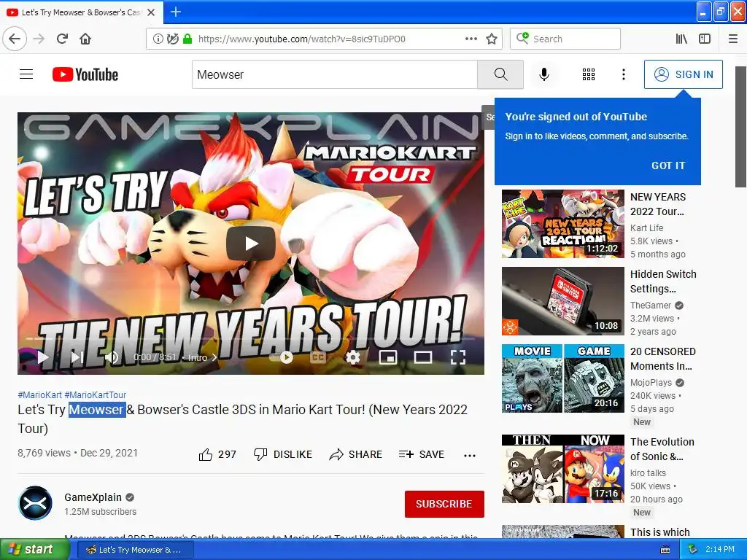
Task: Open a new browser tab
Action: [176, 12]
